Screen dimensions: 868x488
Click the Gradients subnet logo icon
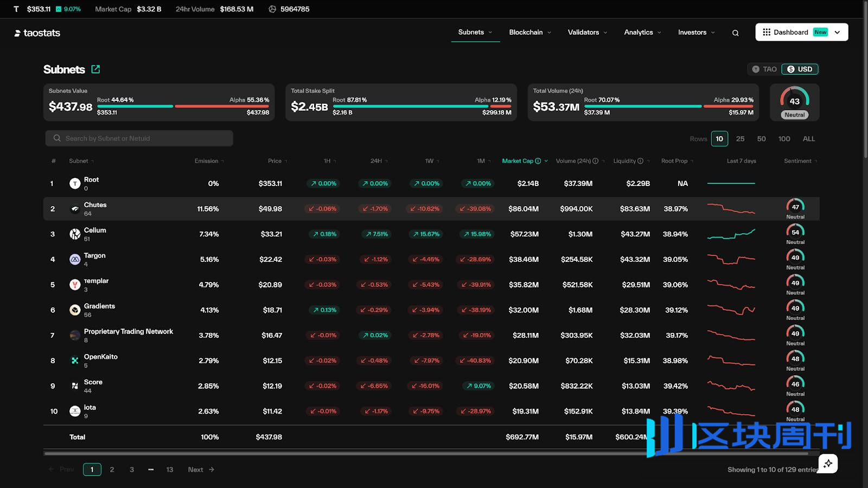click(75, 310)
